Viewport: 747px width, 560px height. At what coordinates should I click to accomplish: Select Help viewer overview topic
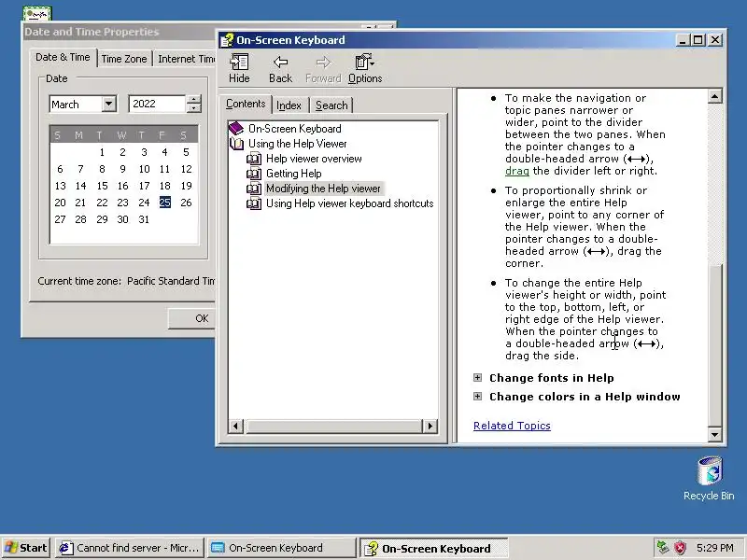314,159
